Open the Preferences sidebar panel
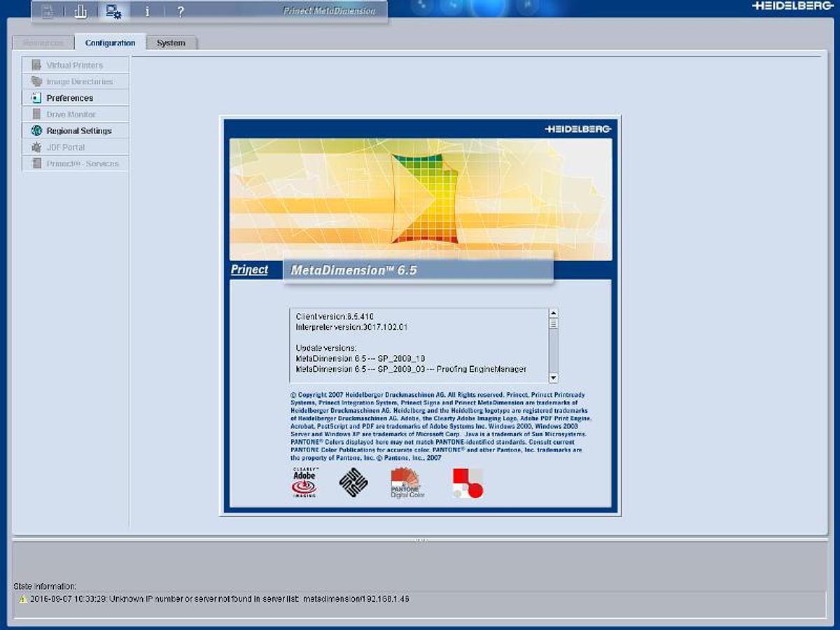This screenshot has width=840, height=630. [70, 98]
